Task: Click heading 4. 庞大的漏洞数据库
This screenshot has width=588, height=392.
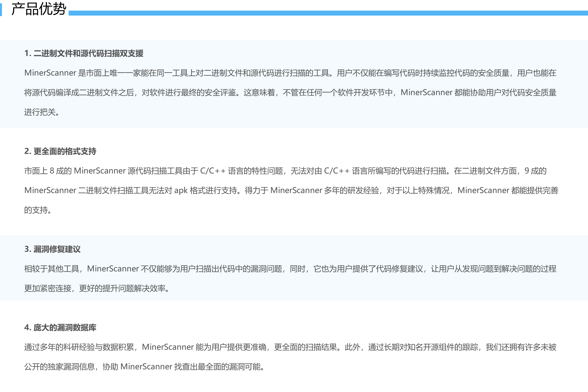Action: click(x=60, y=327)
